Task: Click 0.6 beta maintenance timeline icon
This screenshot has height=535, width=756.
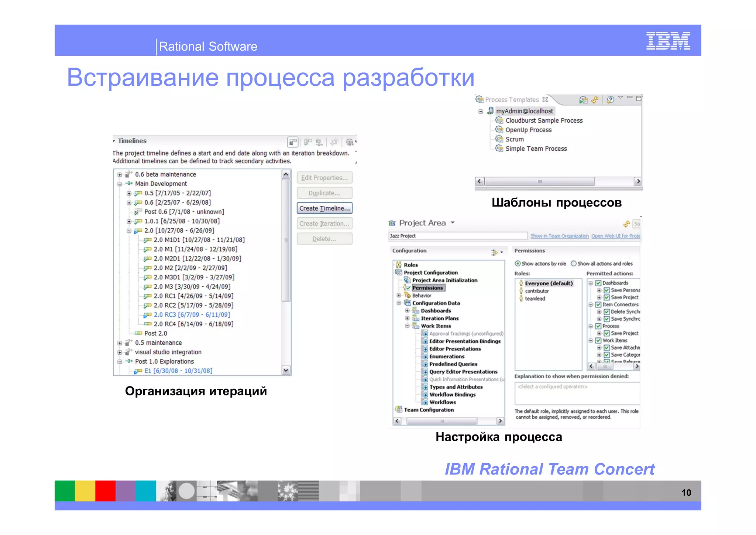Action: click(129, 174)
